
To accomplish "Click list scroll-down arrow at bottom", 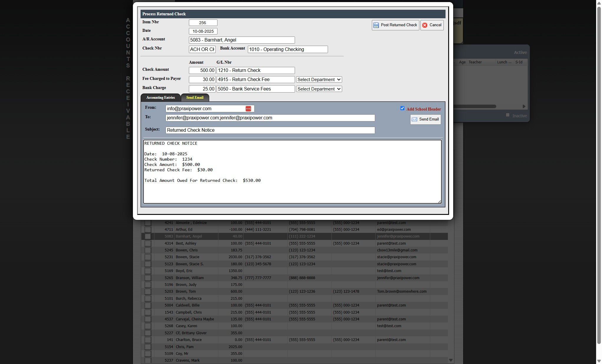I will 451,360.
